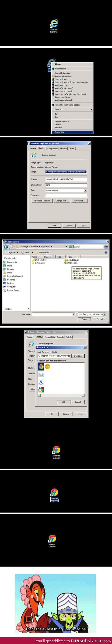
Task: Click Open in the file browser dialog
Action: 84,319
